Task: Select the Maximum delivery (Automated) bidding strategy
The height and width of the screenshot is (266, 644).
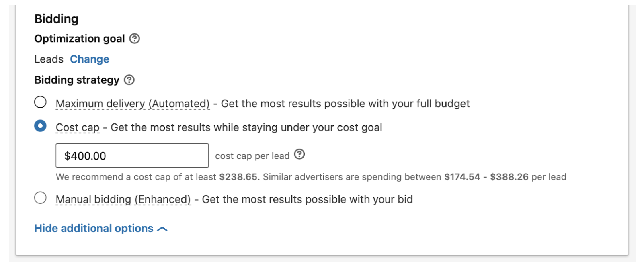Action: click(41, 102)
